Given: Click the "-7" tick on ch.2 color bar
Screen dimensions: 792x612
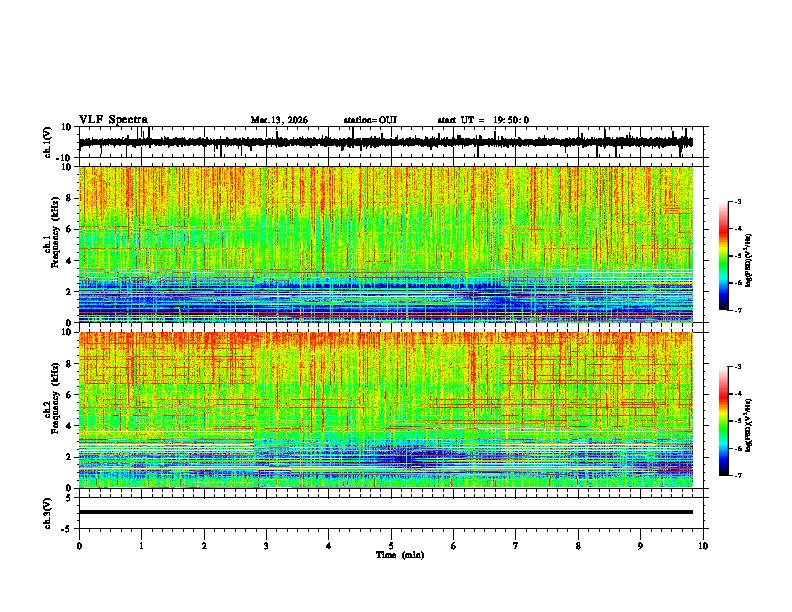Looking at the screenshot, I should [x=737, y=475].
